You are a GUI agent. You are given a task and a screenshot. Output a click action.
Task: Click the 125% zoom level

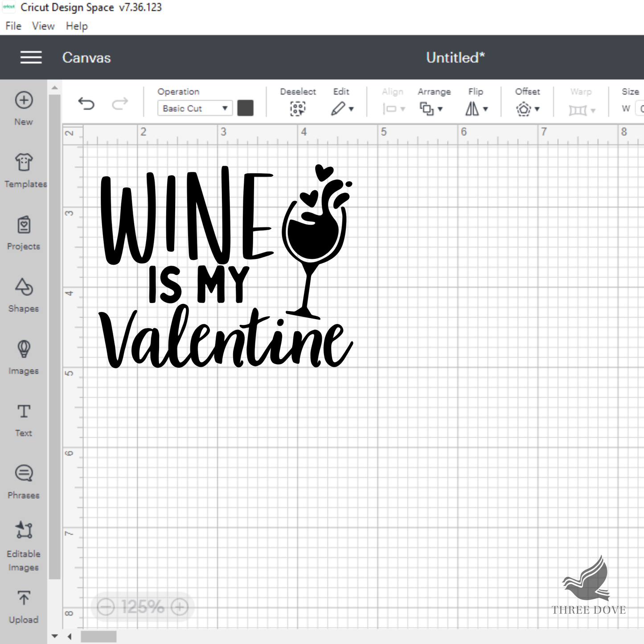[143, 607]
